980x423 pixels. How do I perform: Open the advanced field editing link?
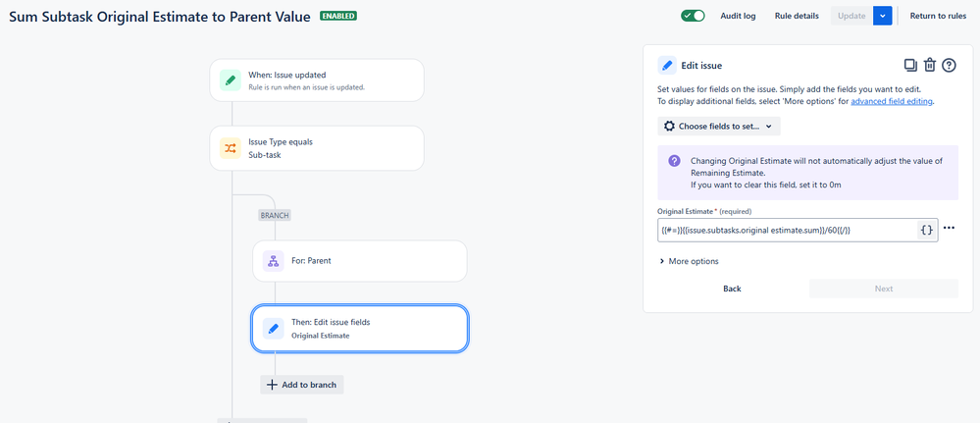point(892,101)
